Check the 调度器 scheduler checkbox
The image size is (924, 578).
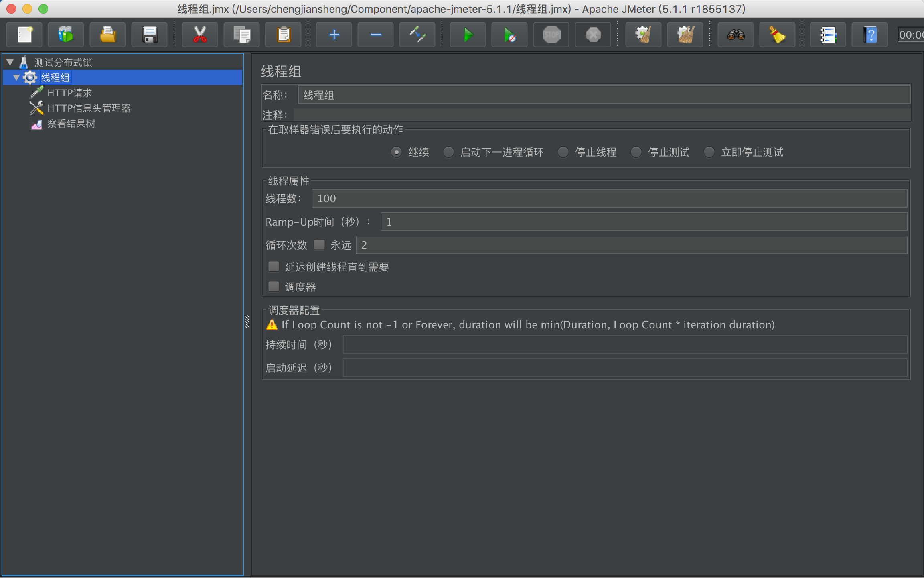click(x=274, y=287)
